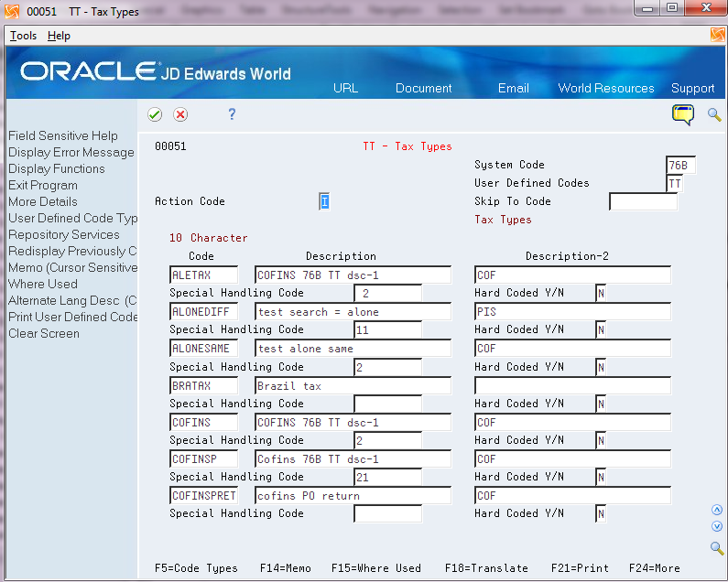The width and height of the screenshot is (728, 582).
Task: Click the application icon in title bar
Action: click(12, 11)
